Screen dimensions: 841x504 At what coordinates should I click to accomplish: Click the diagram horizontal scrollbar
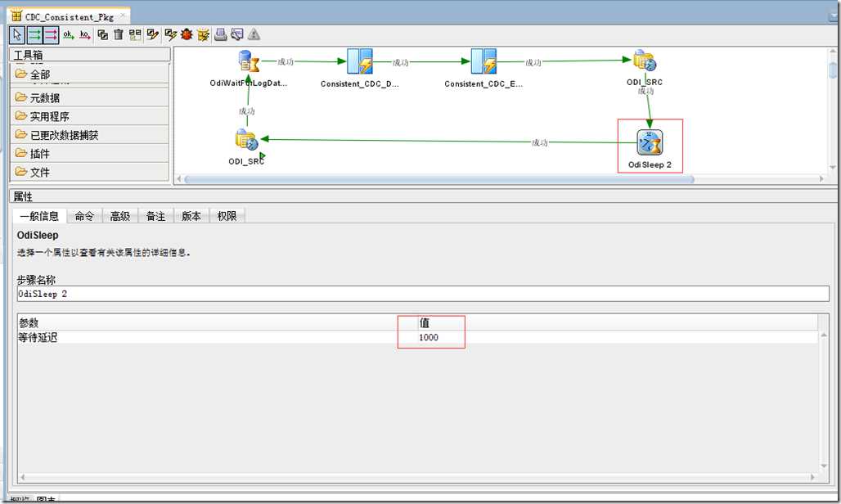pyautogui.click(x=438, y=179)
